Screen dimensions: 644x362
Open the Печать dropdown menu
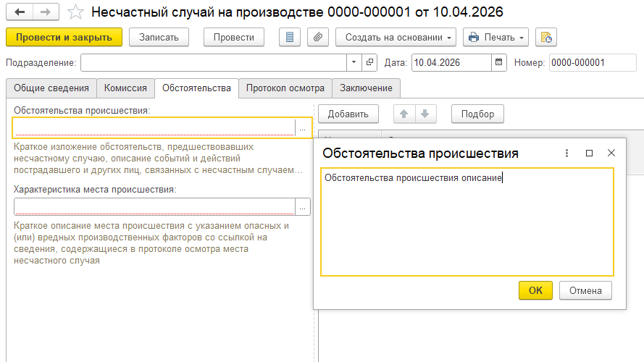[x=495, y=38]
